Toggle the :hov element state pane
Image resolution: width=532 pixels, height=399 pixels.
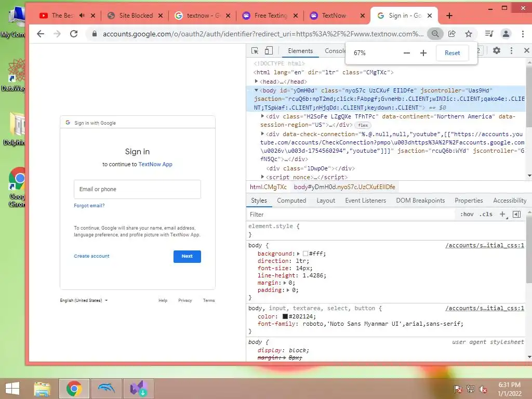pos(467,214)
